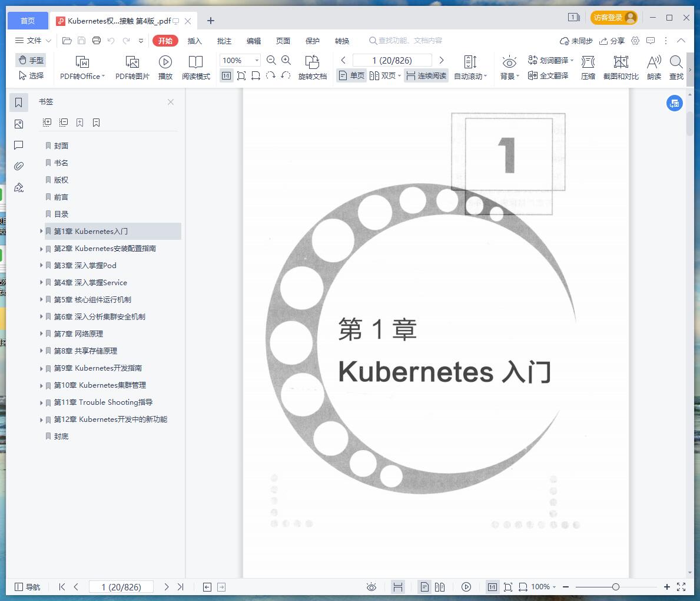The height and width of the screenshot is (601, 700).
Task: Open the PDF转Office converter
Action: click(82, 67)
